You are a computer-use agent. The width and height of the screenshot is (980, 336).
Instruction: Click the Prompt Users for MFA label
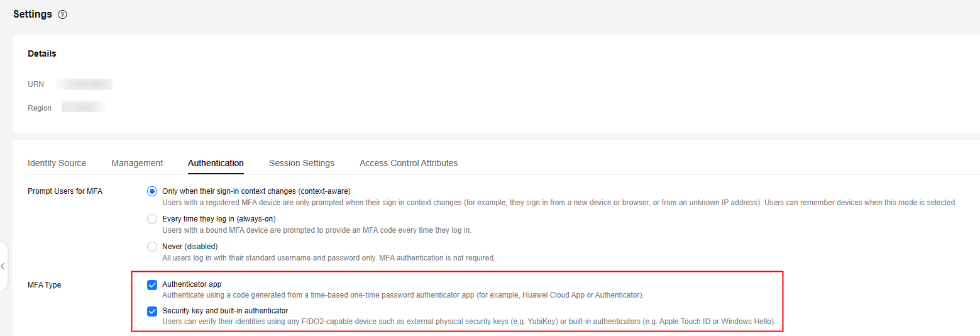[65, 191]
